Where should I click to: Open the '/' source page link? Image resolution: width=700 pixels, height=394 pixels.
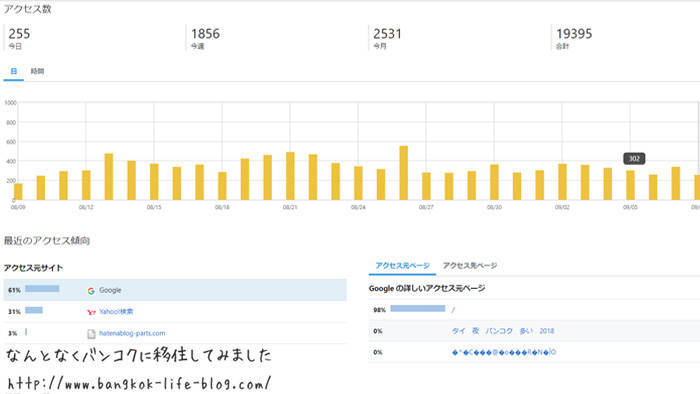[453, 310]
